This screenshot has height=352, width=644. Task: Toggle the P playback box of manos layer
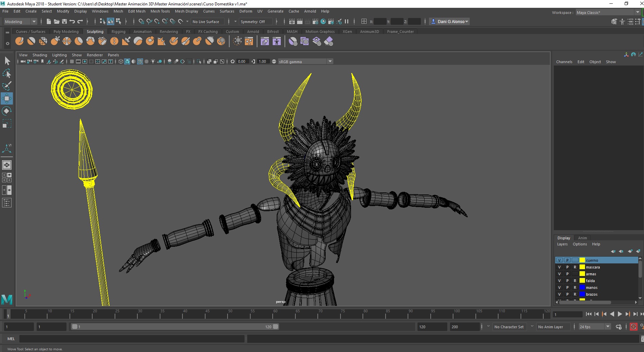(x=567, y=288)
